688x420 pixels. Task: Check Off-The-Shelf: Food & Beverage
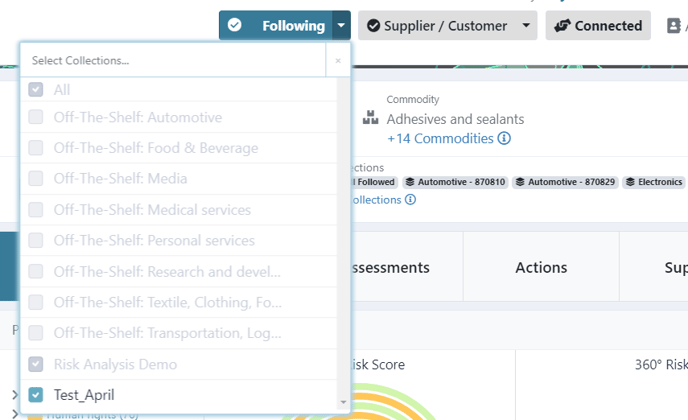coord(36,148)
